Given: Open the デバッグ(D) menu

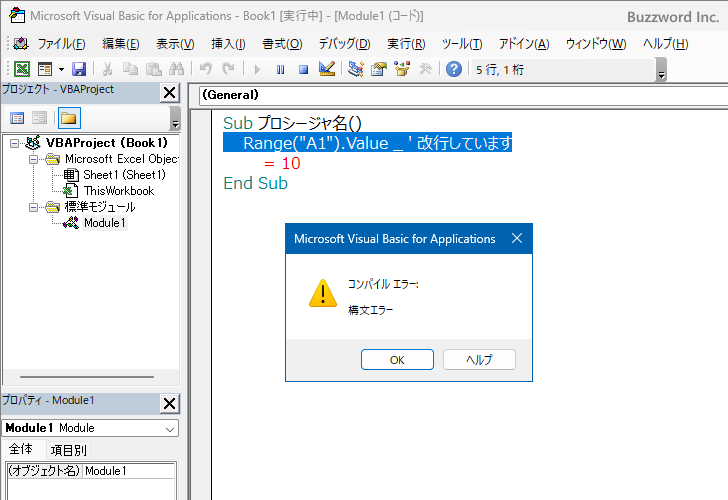Looking at the screenshot, I should 344,44.
